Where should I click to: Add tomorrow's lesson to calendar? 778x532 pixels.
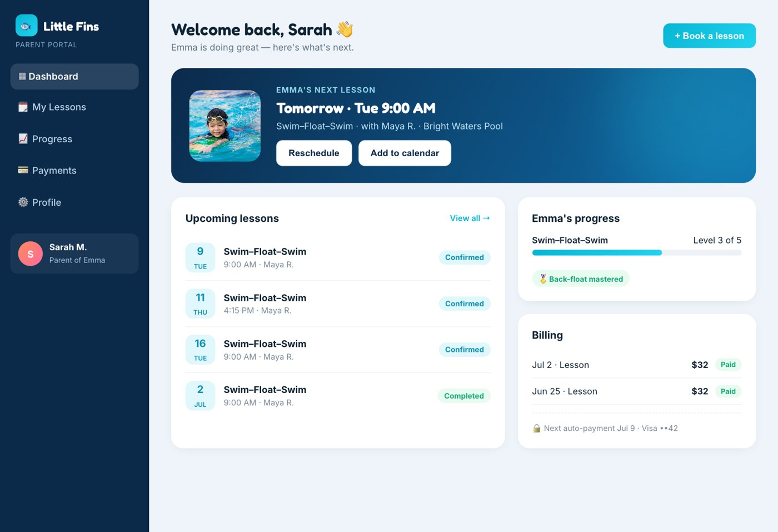(x=405, y=153)
